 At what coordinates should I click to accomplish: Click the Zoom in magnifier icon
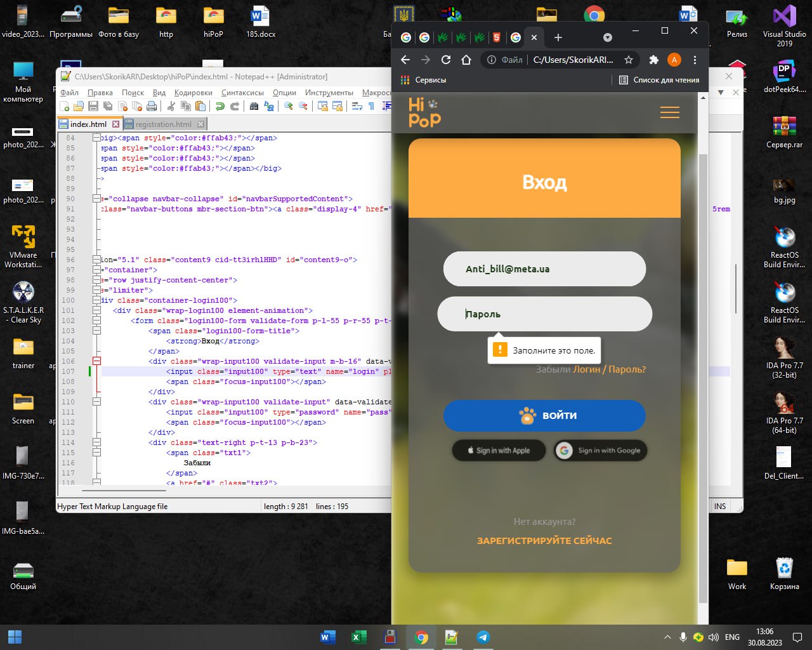click(288, 106)
